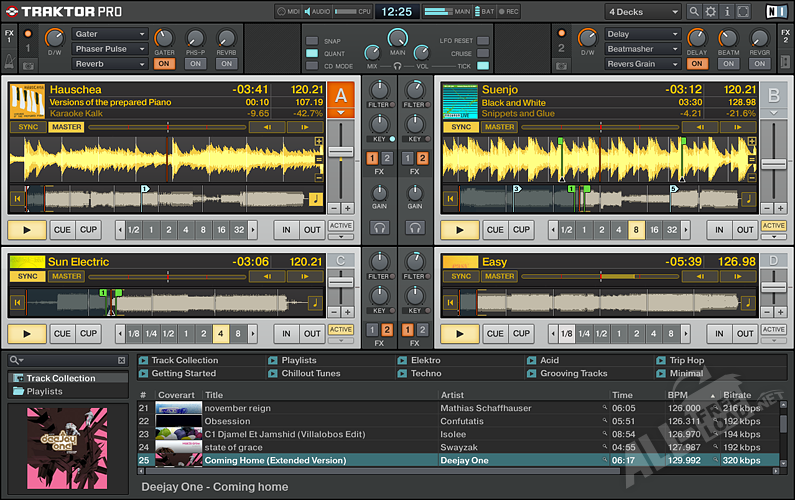Click the music note icon on Deck C

pos(315,302)
